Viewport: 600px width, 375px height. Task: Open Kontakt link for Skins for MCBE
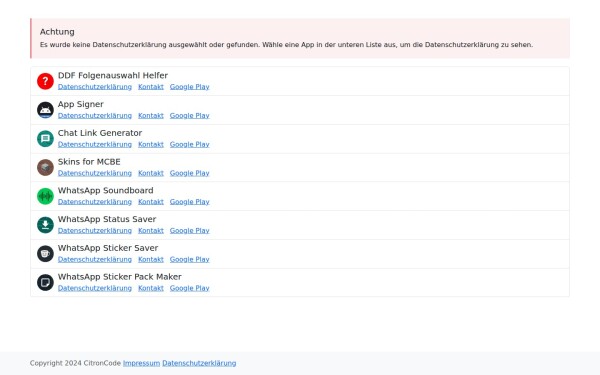(151, 173)
